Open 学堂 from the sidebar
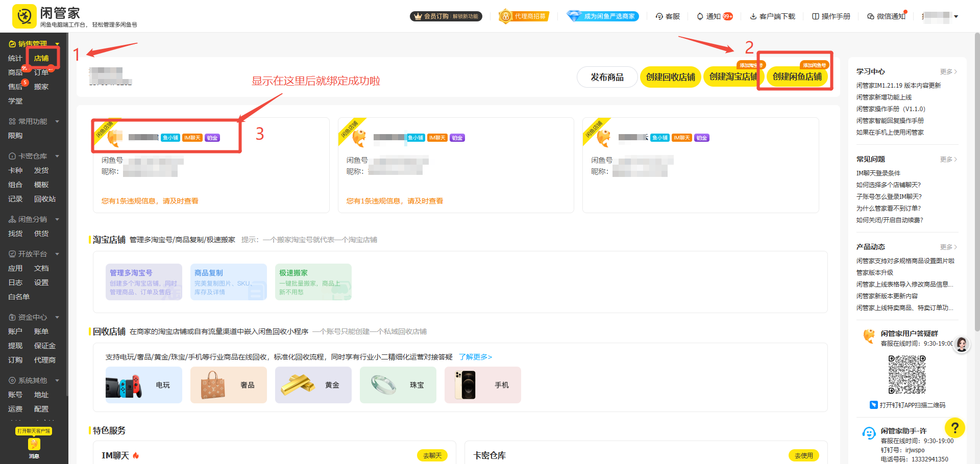Viewport: 980px width, 464px height. 15,100
